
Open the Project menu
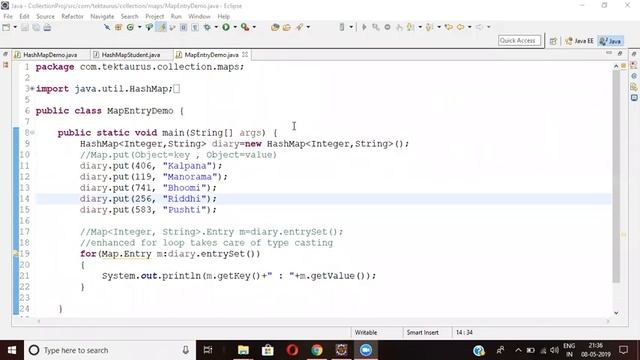155,16
